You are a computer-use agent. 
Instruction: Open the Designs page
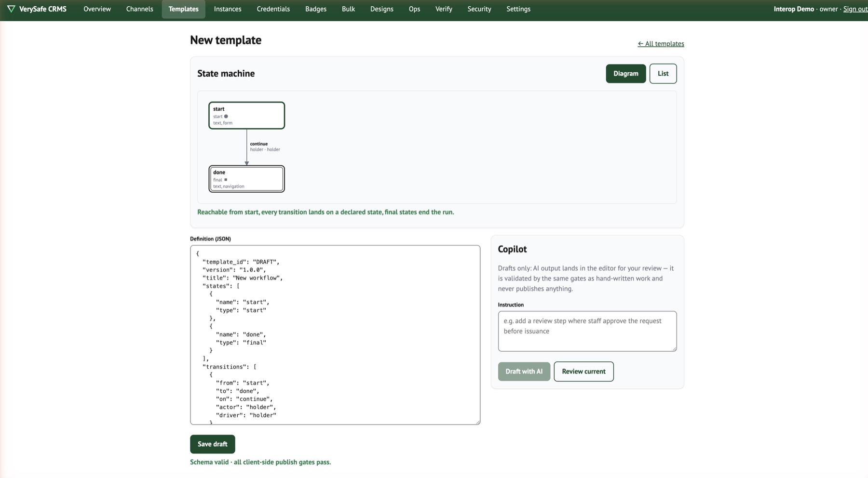point(381,9)
